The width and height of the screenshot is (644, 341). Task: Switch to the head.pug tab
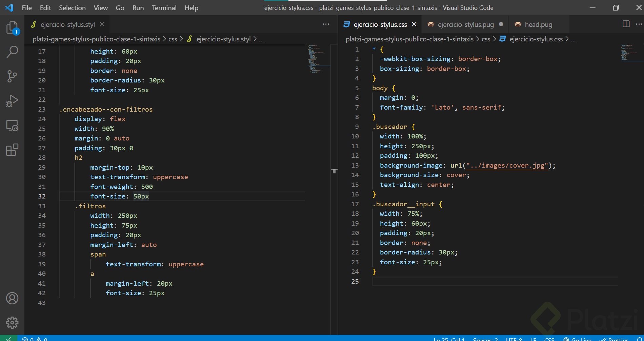538,24
